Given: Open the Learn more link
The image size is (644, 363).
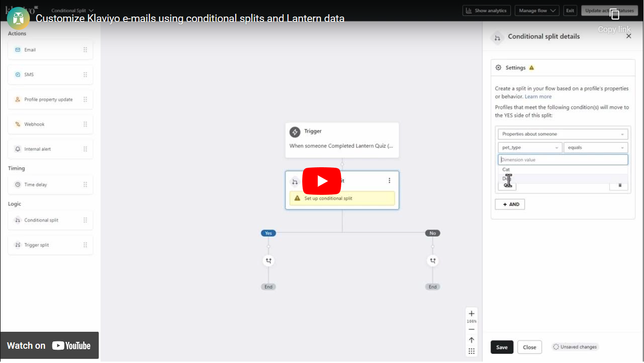Looking at the screenshot, I should (538, 96).
